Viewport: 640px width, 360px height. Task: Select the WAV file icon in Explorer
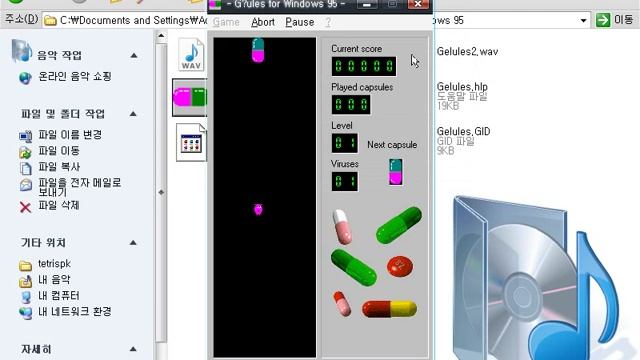[x=191, y=55]
